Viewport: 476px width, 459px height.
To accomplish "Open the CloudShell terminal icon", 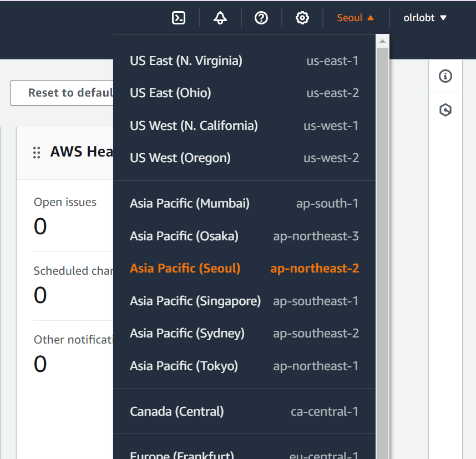I will 179,18.
